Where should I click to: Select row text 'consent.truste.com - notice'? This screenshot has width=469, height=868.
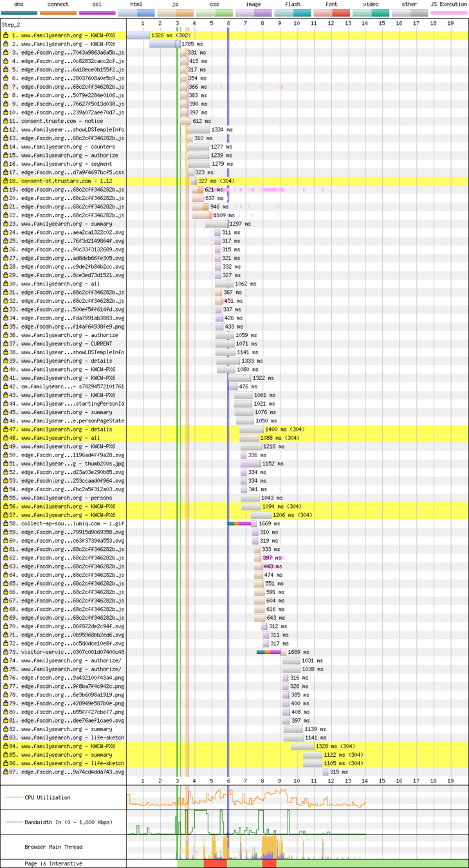pos(62,121)
